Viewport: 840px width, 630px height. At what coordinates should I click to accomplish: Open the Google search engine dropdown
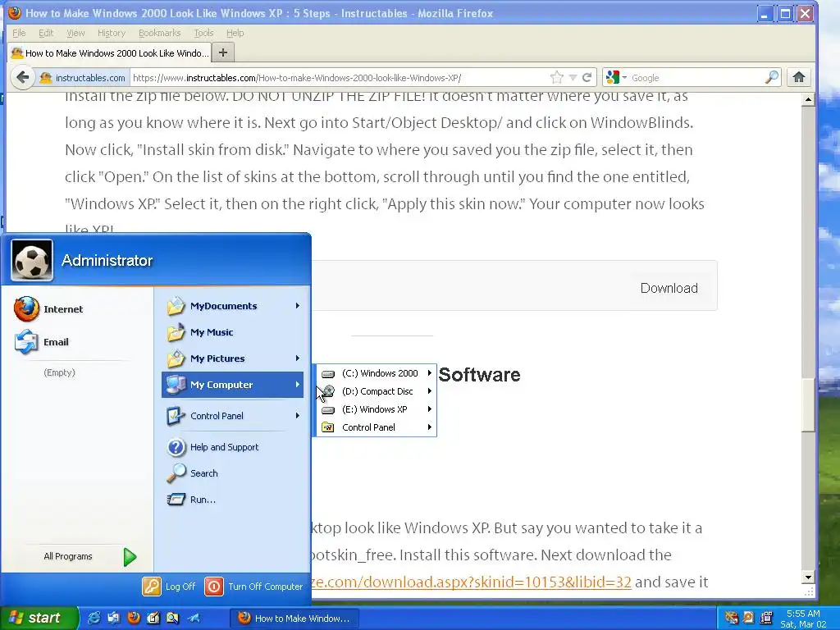617,78
